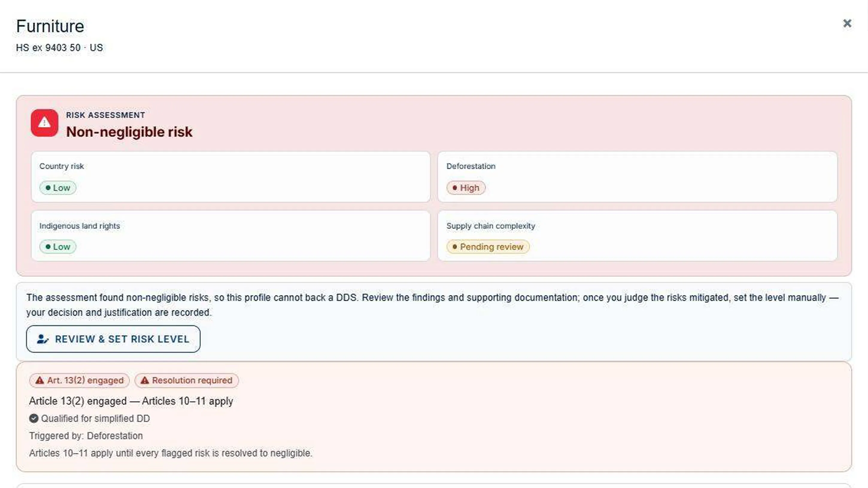This screenshot has height=488, width=868.
Task: Click warning triangle in Resolution required tag
Action: 145,380
